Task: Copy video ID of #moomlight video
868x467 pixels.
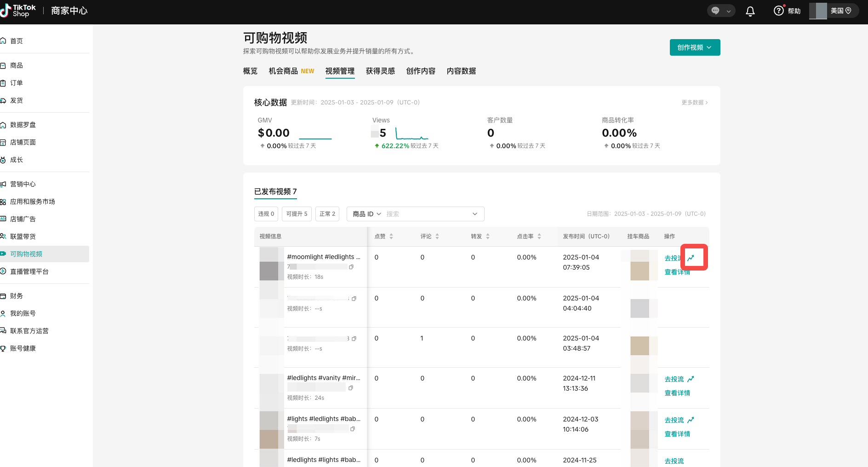Action: point(351,267)
